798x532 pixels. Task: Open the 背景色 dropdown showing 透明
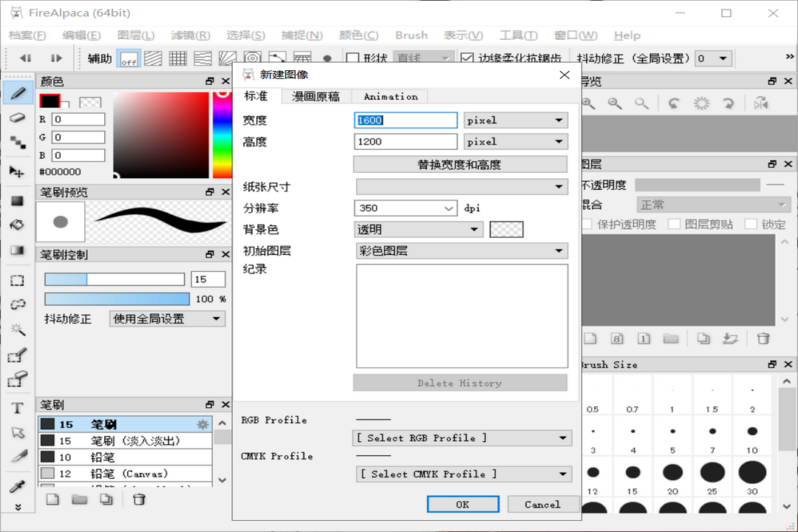418,229
